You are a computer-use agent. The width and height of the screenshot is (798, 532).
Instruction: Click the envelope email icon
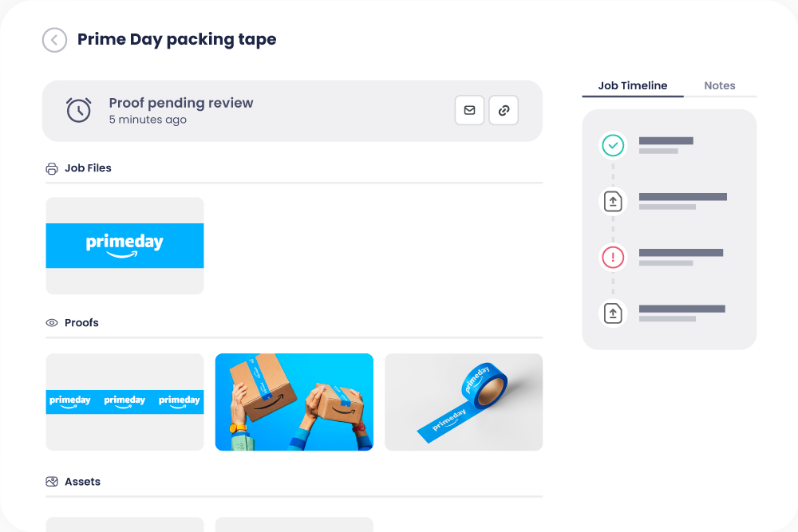tap(469, 110)
